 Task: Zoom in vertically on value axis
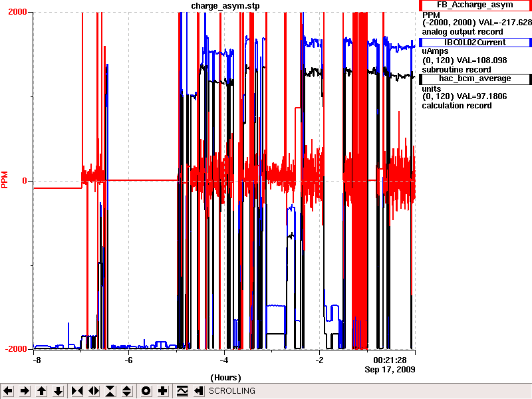[110, 391]
